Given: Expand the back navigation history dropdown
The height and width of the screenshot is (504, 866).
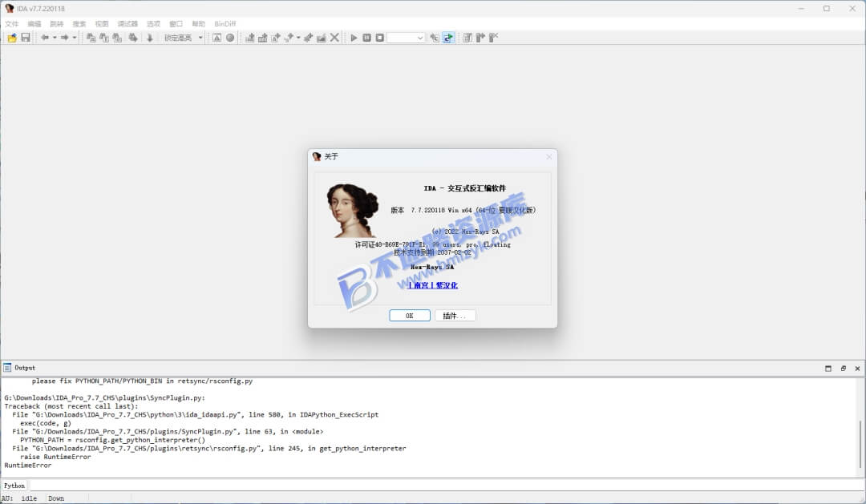Looking at the screenshot, I should point(55,38).
